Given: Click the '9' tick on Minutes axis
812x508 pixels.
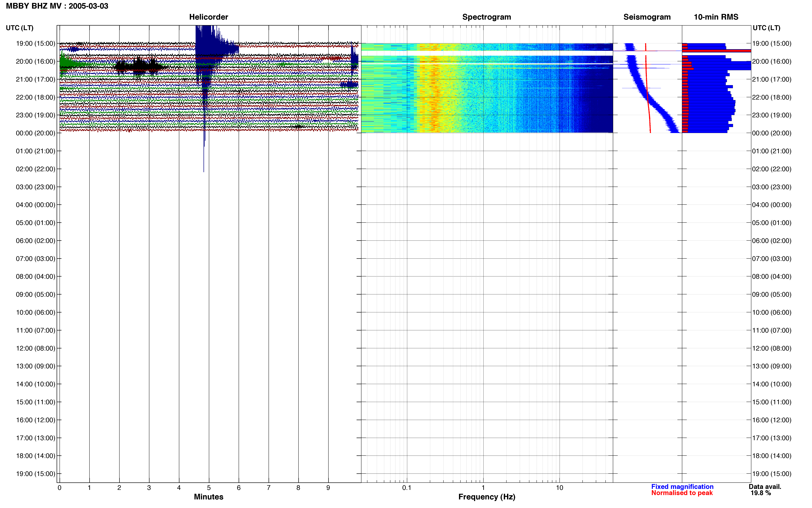Looking at the screenshot, I should coord(328,488).
